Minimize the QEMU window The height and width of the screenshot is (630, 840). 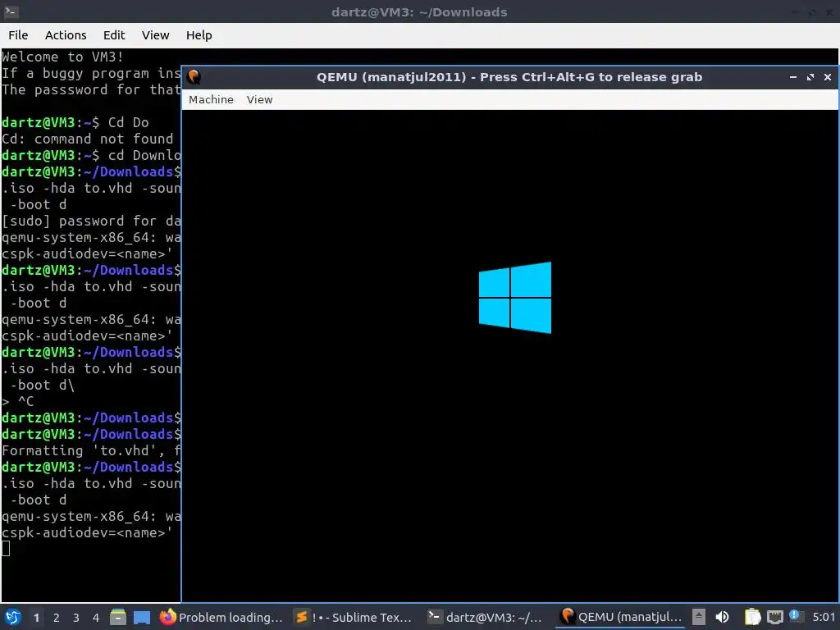(x=793, y=77)
